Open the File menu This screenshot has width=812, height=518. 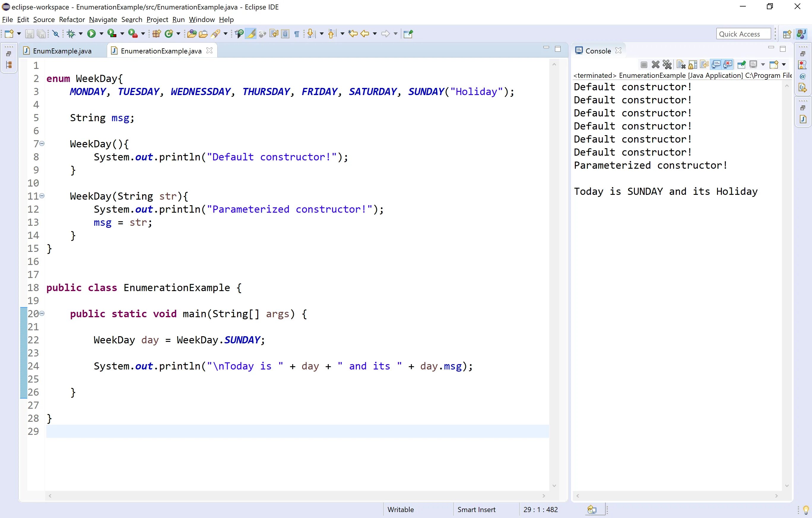click(x=7, y=20)
